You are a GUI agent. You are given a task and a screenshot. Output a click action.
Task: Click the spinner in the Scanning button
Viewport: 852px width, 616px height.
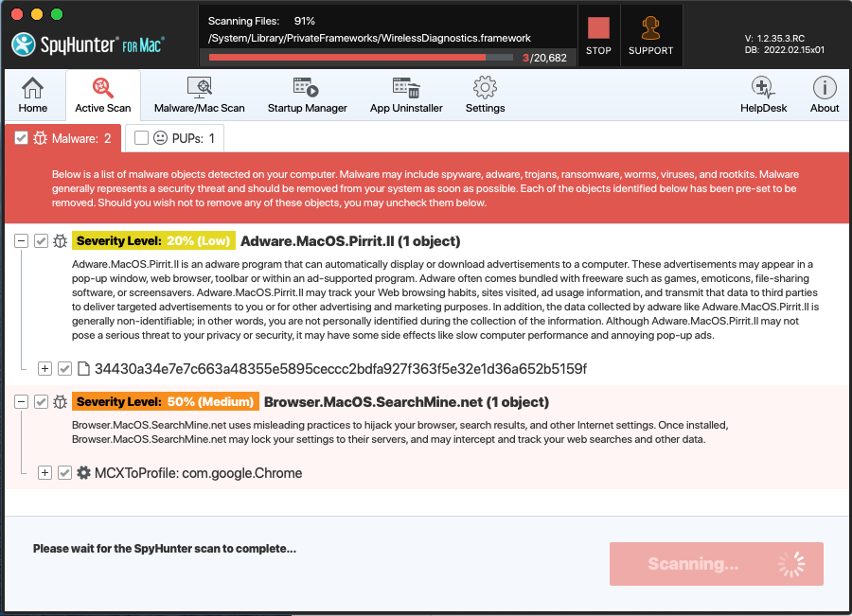[791, 564]
